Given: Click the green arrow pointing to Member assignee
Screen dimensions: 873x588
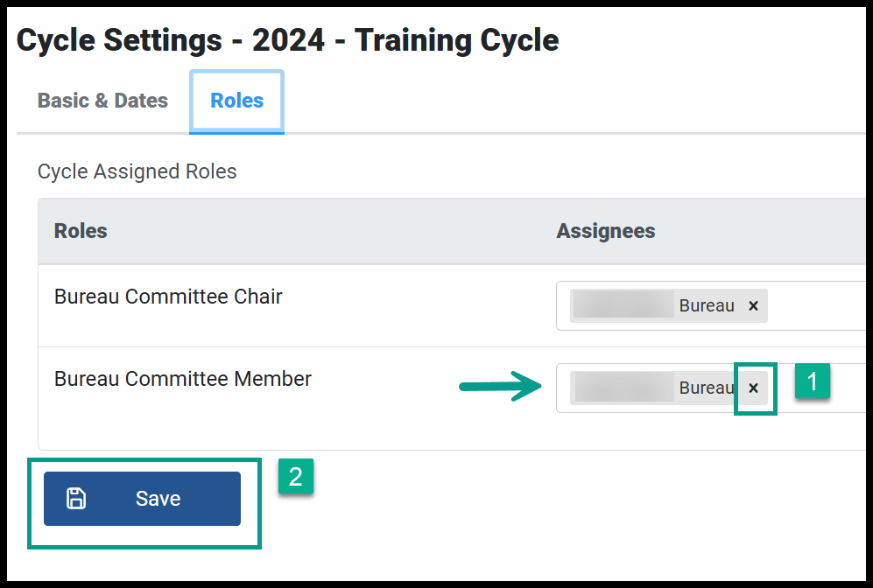Looking at the screenshot, I should tap(500, 386).
